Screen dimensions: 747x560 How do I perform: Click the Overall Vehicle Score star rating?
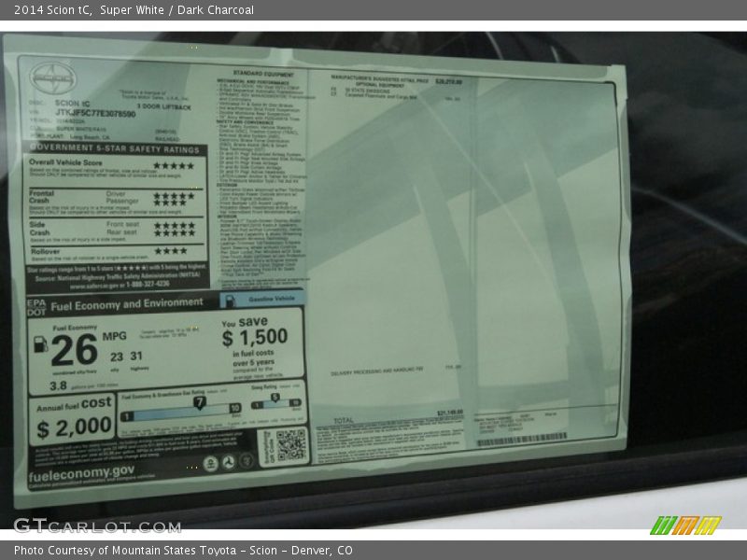point(174,165)
